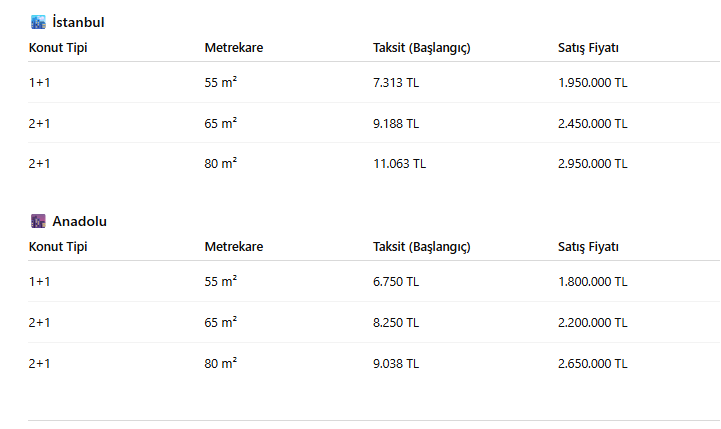Select the 1.950.000 TL sale price
This screenshot has width=721, height=429.
[x=593, y=83]
